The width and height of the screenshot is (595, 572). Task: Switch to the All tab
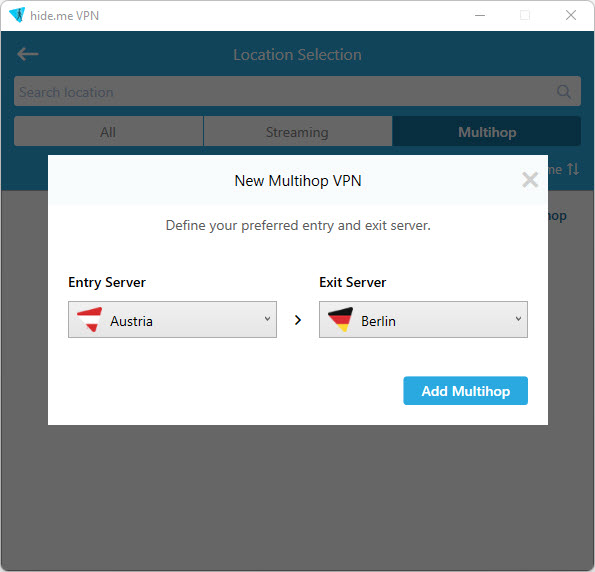point(109,131)
